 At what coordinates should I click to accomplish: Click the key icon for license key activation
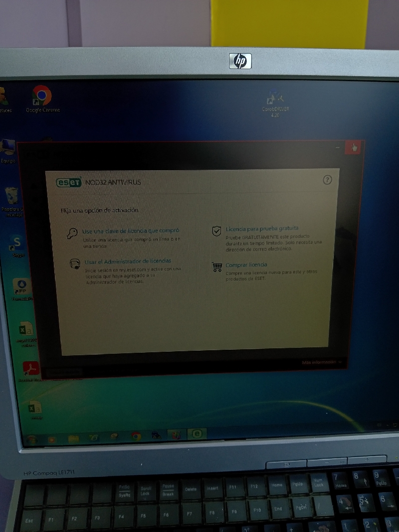pos(72,234)
